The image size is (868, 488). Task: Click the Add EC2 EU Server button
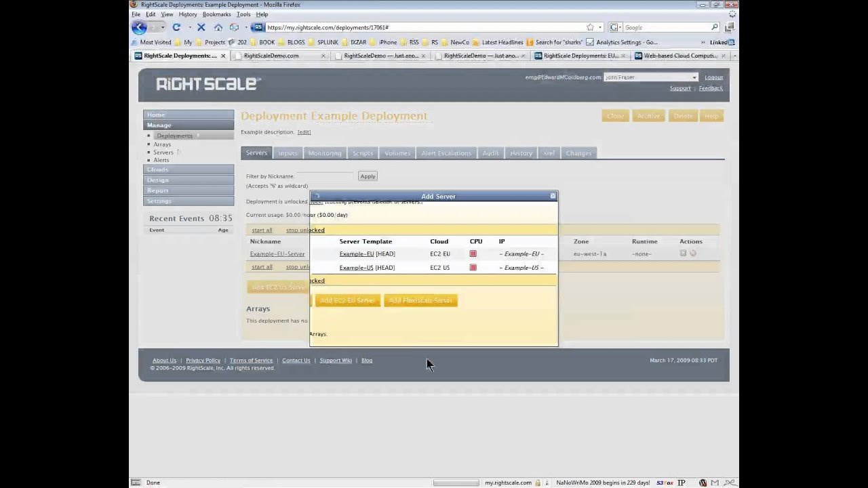click(x=347, y=300)
